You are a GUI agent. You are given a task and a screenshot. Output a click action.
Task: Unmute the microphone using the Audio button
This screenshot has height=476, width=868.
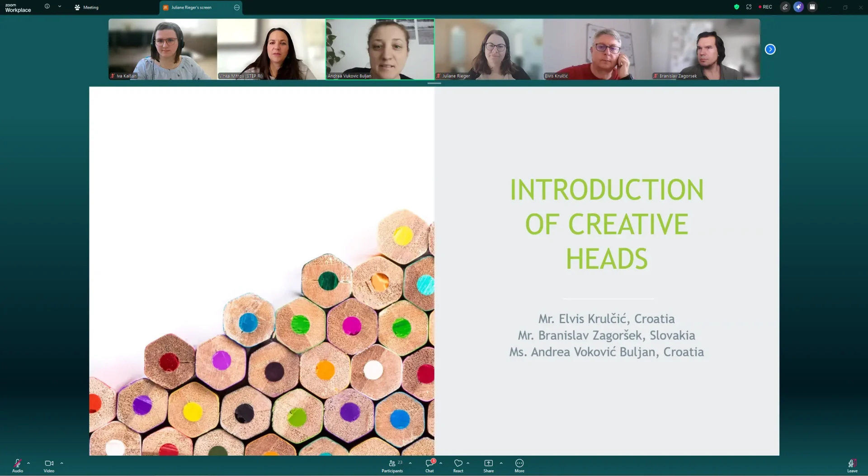pos(17,465)
